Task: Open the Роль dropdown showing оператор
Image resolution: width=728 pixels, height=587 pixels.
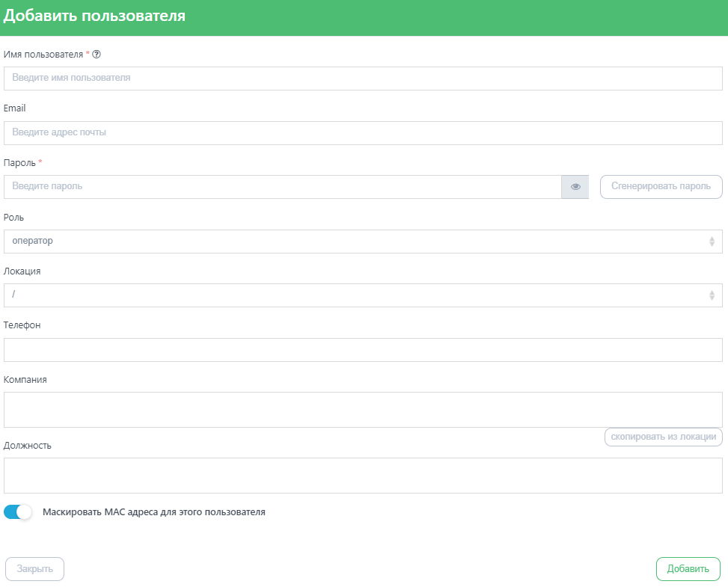Action: tap(363, 242)
